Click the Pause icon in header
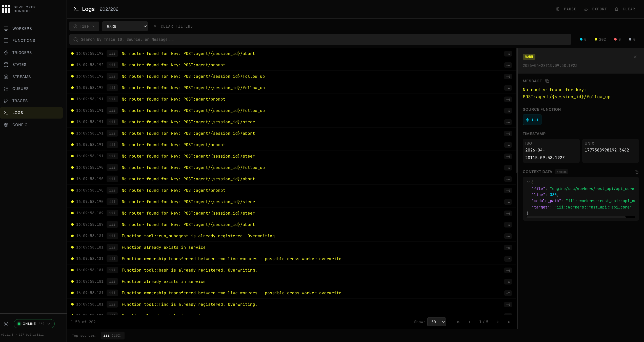The image size is (644, 342). (558, 9)
